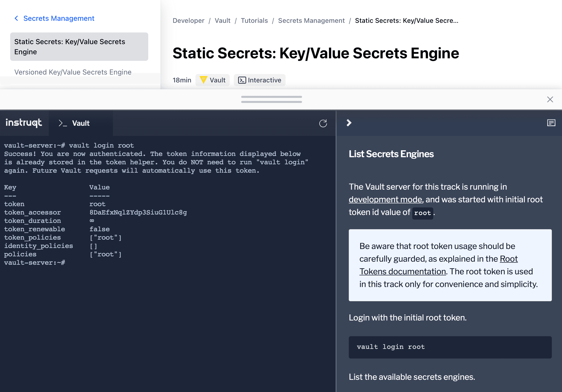Click the Interactive terminal badge
This screenshot has width=562, height=392.
pyautogui.click(x=259, y=80)
